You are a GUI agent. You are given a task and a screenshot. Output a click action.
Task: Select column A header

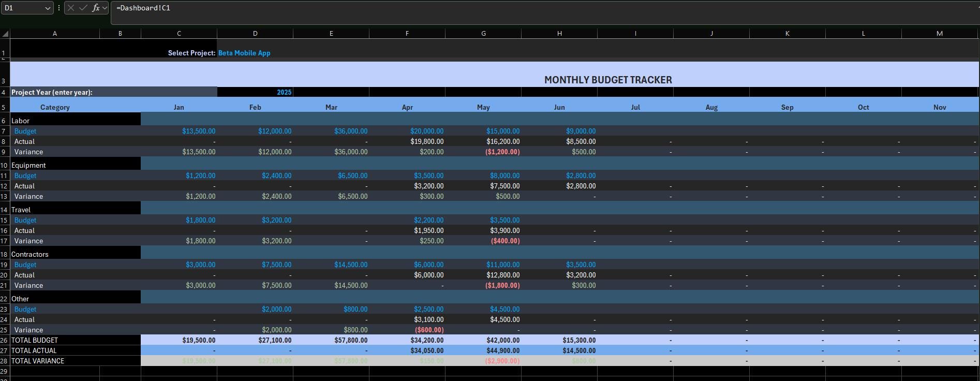(x=55, y=33)
